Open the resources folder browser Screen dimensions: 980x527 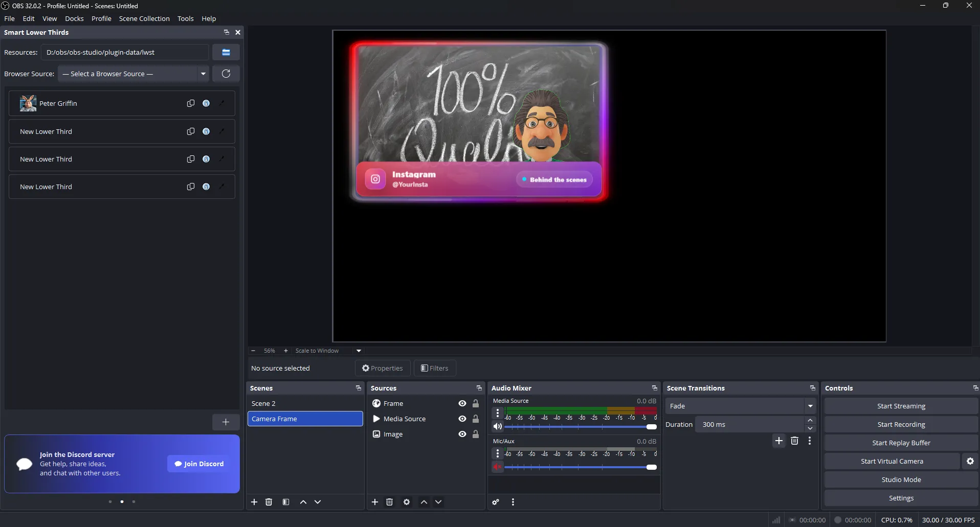click(226, 52)
